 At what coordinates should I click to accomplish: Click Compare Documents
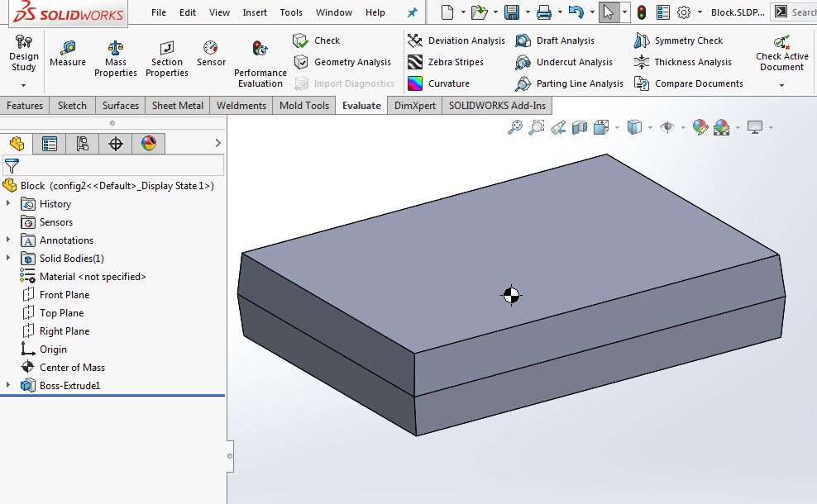point(689,83)
